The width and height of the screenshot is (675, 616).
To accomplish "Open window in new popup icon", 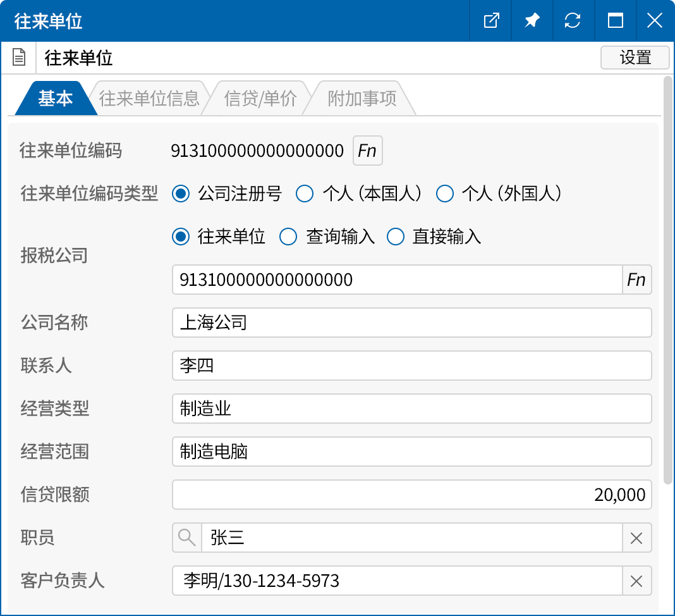I will [x=491, y=21].
